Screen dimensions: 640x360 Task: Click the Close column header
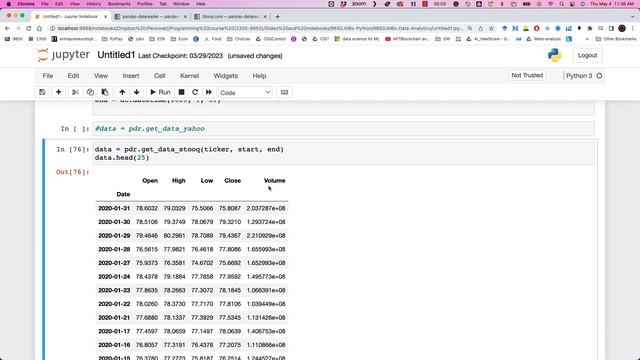coord(232,180)
